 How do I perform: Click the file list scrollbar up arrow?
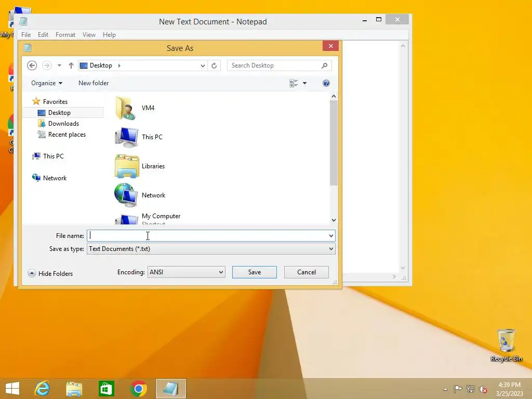pos(334,97)
